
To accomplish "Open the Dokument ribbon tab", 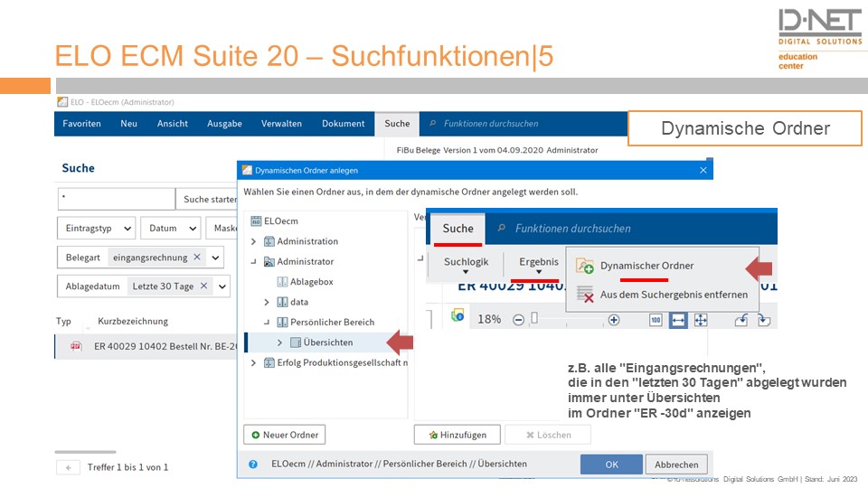I will [x=344, y=124].
